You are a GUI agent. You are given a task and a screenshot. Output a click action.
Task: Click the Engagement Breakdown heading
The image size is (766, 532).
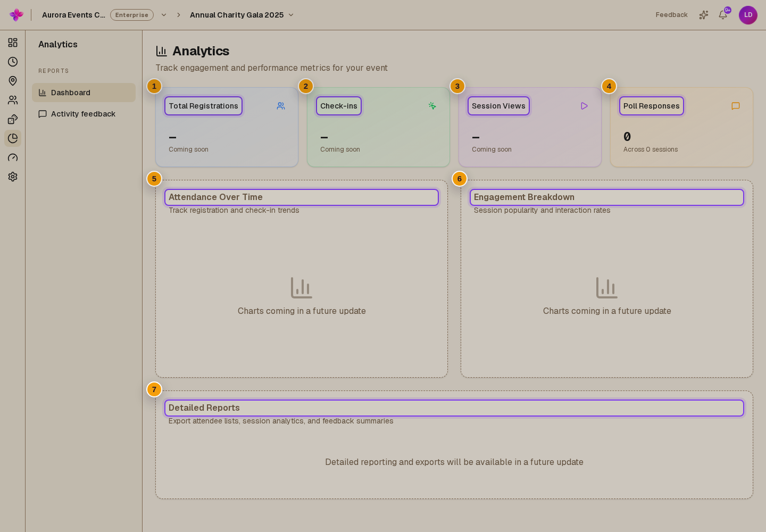point(524,197)
